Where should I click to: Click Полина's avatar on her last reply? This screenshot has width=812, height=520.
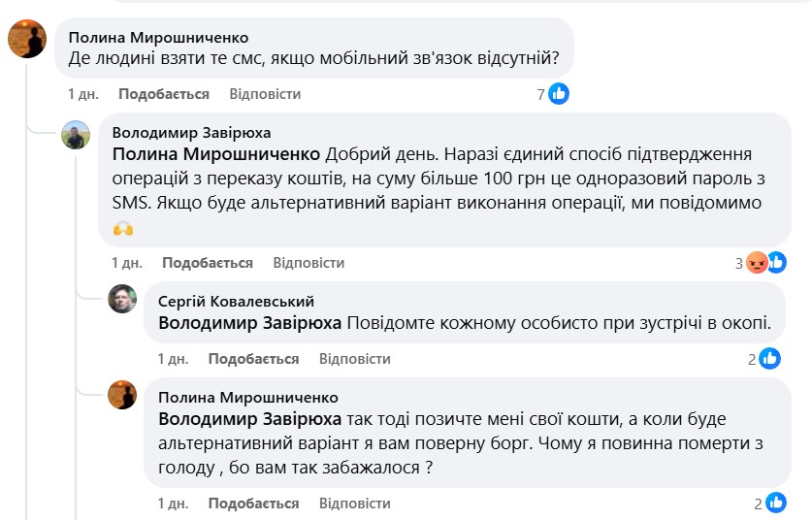pos(122,395)
